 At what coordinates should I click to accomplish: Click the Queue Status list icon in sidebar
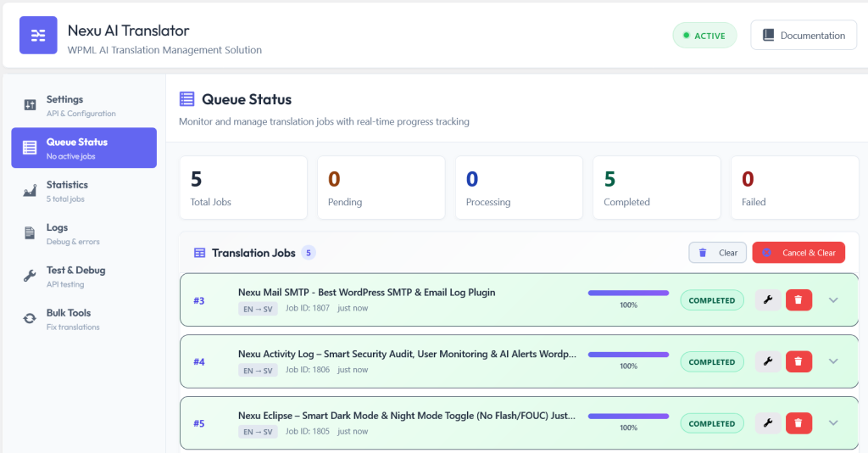tap(30, 148)
